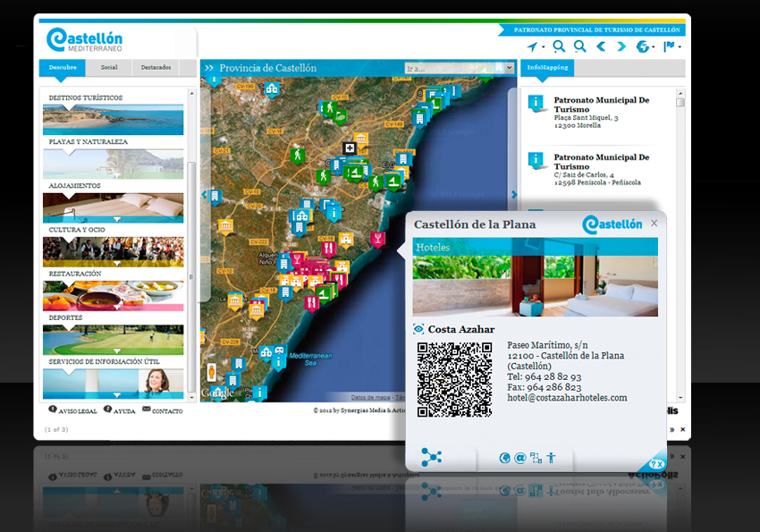Click the @ email icon in popup
The image size is (760, 532).
pyautogui.click(x=520, y=458)
